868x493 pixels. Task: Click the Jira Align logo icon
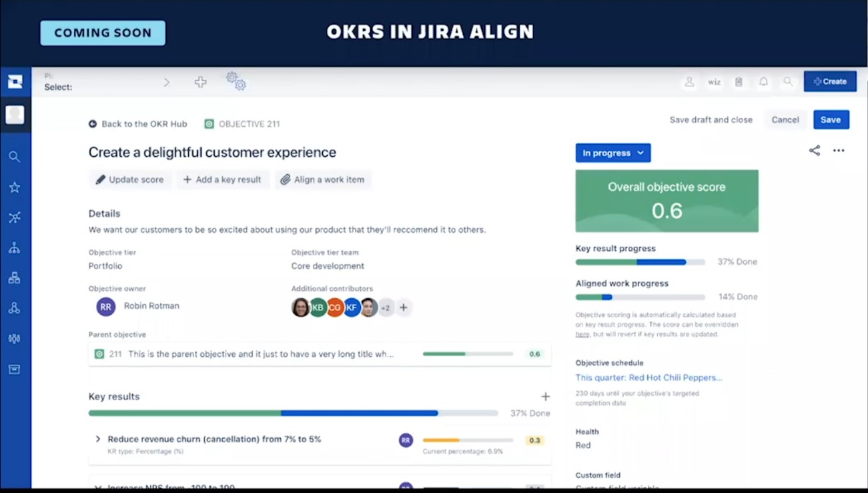[x=15, y=81]
